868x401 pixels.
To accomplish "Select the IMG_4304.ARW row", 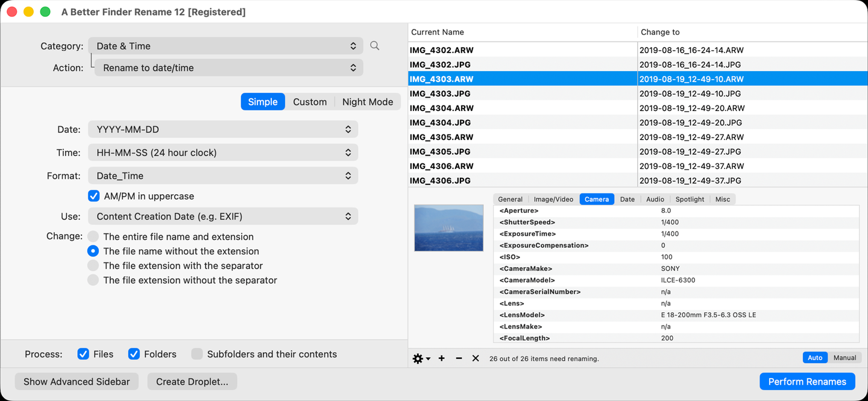I will [638, 108].
